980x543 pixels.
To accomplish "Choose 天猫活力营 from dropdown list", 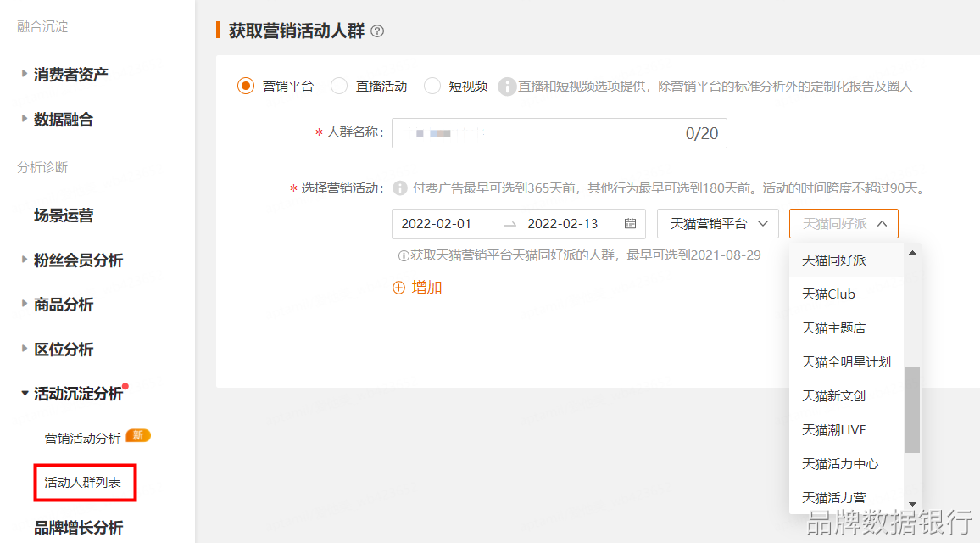I will tap(847, 498).
